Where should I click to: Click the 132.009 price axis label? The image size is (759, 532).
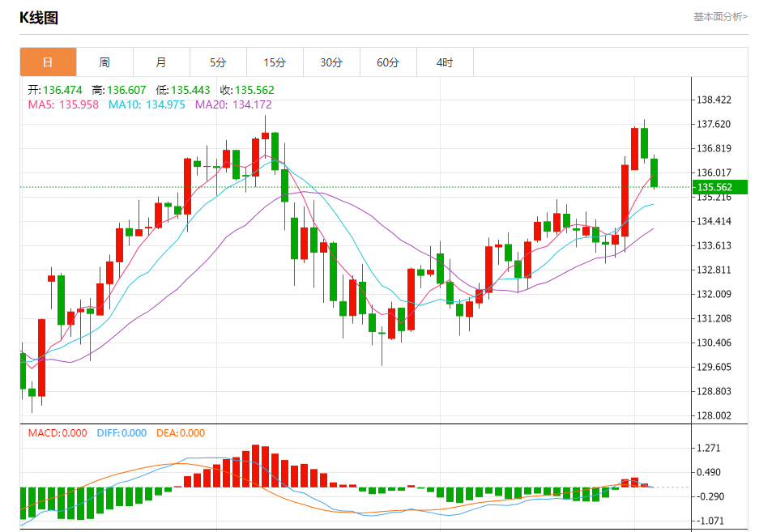pyautogui.click(x=714, y=294)
